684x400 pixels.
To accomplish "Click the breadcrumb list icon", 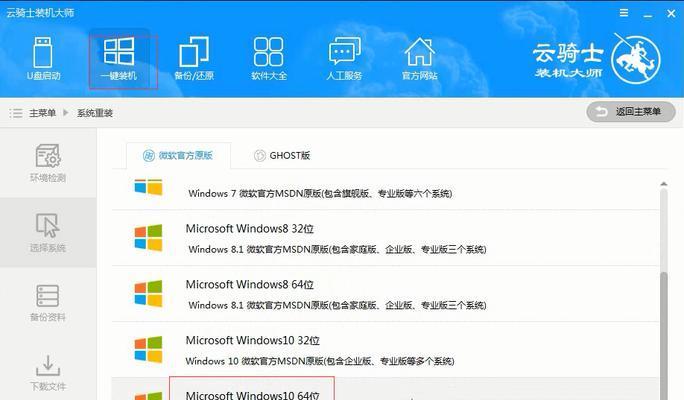I will [16, 113].
